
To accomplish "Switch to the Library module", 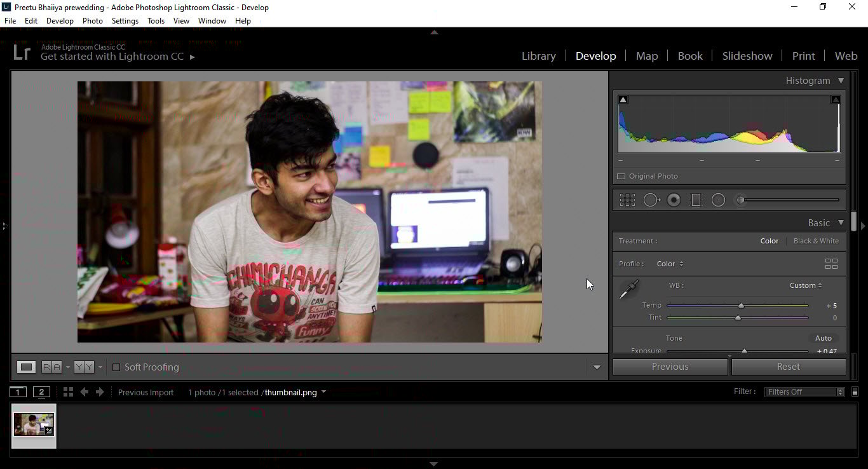I will click(x=539, y=56).
